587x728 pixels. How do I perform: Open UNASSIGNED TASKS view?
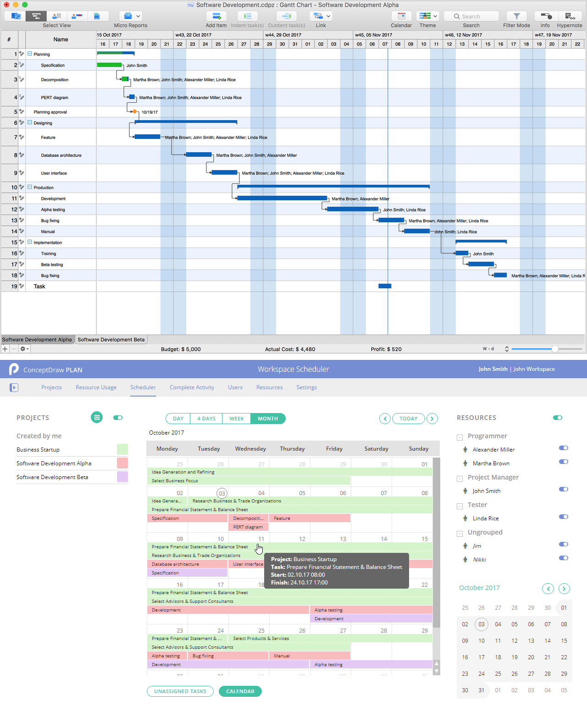click(x=180, y=691)
